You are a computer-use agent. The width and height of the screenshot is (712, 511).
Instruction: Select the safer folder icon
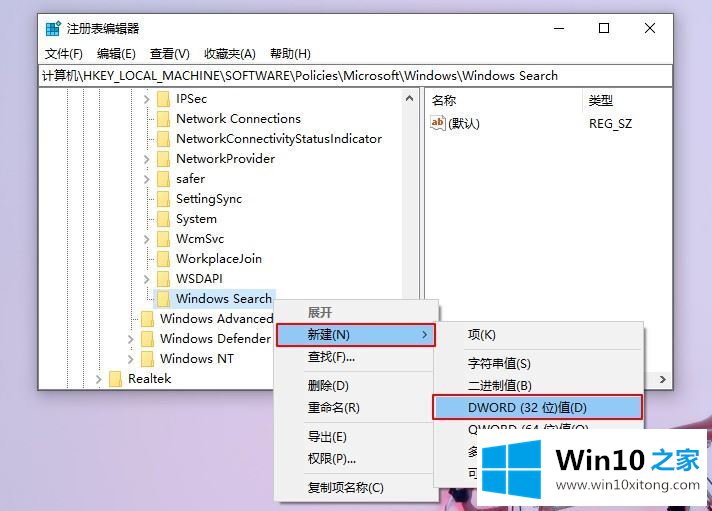(x=163, y=179)
